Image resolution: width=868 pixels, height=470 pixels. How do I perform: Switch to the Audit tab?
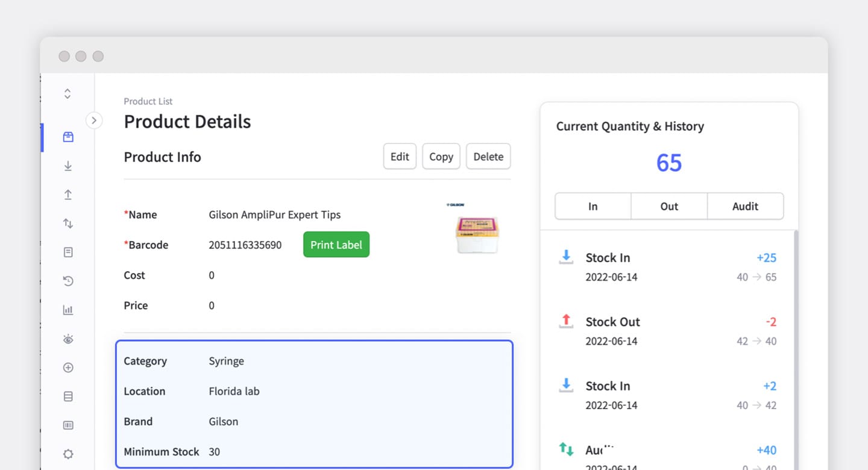pos(745,206)
